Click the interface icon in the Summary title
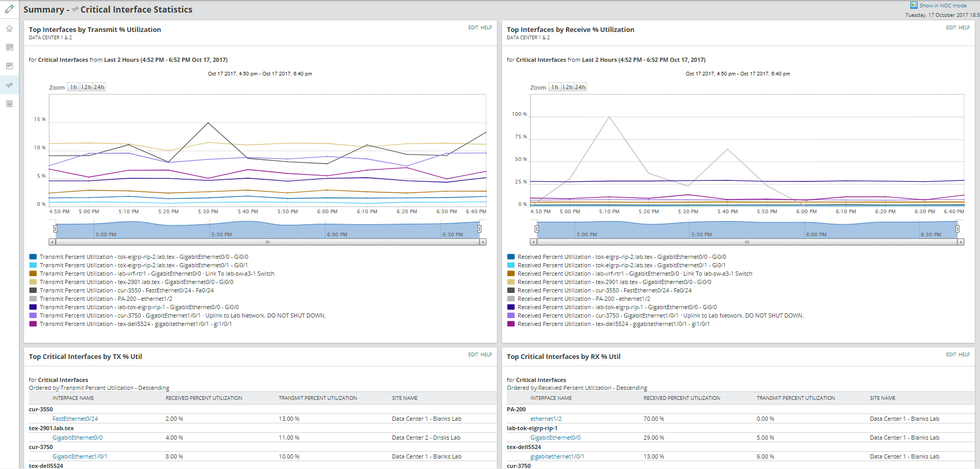Screen dimensions: 980x469 click(x=75, y=9)
